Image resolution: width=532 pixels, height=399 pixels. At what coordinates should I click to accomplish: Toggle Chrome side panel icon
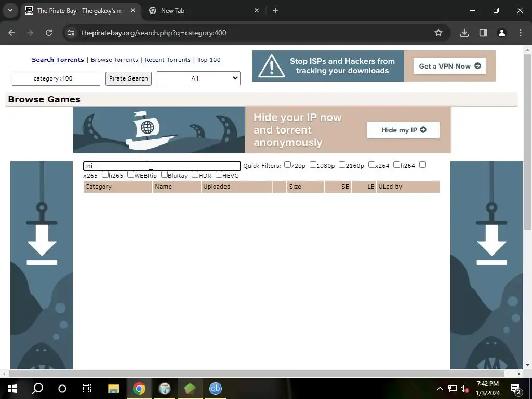[483, 33]
